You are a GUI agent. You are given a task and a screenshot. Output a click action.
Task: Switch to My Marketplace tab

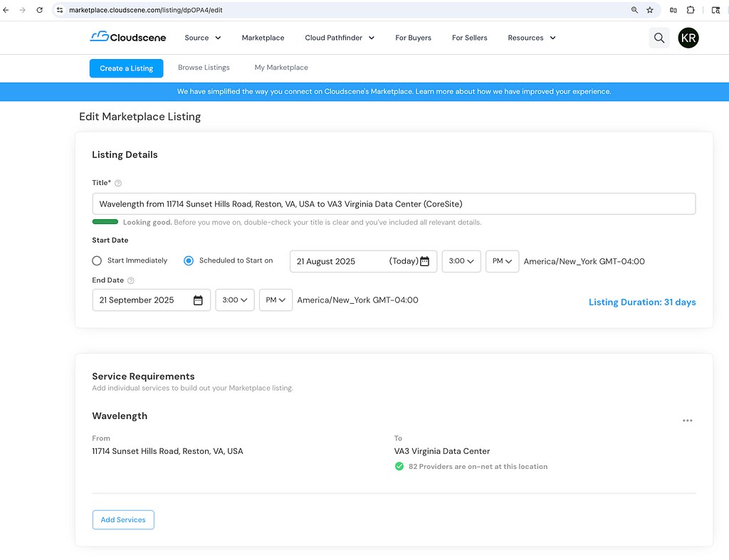tap(281, 68)
